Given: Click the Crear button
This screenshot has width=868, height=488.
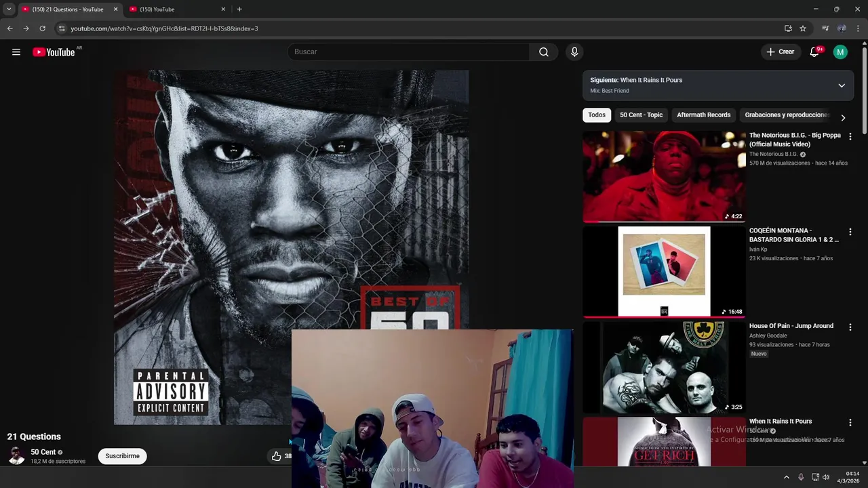Looking at the screenshot, I should tap(780, 52).
